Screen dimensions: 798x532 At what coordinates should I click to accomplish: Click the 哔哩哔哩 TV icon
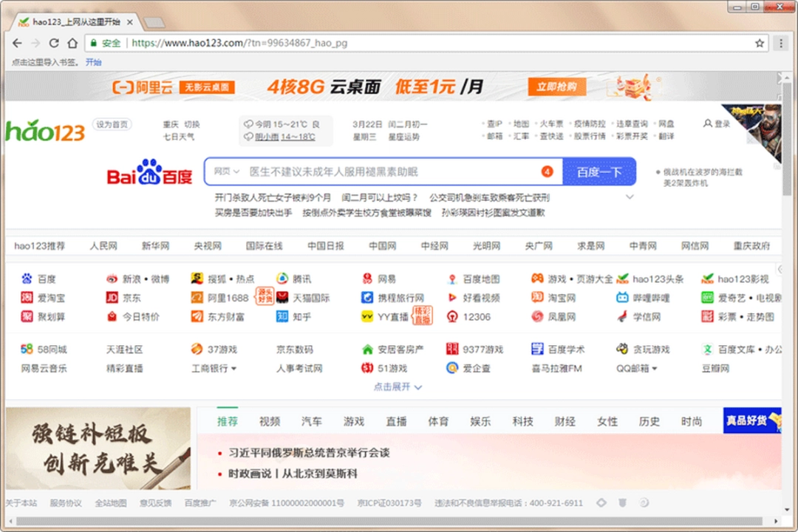coord(623,297)
